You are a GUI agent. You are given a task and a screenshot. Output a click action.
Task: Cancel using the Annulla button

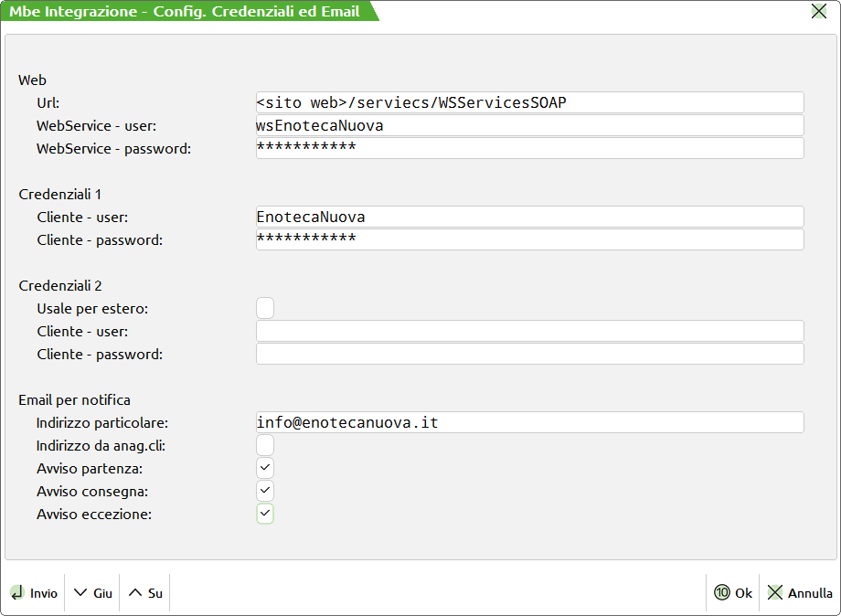tap(800, 593)
